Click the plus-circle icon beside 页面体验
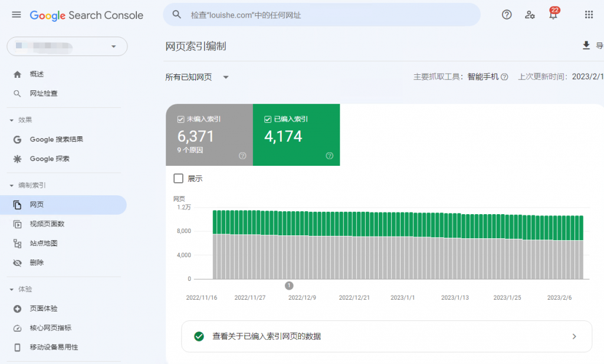Viewport: 604px width, 364px height. [17, 309]
